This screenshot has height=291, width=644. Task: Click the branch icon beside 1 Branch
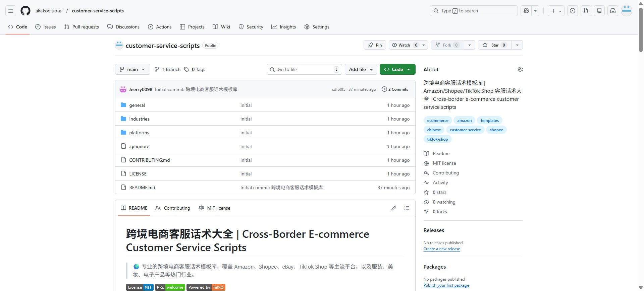point(157,69)
